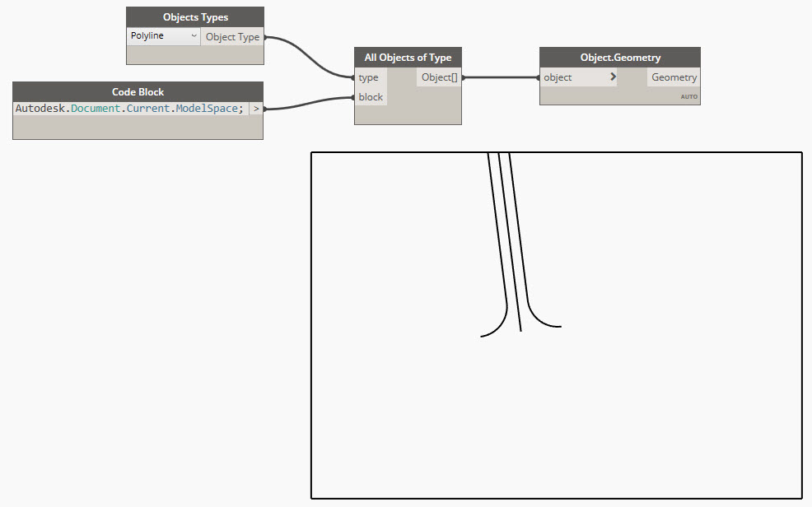Screen dimensions: 812x507
Task: Open the Polyline object type dropdown
Action: tap(163, 36)
